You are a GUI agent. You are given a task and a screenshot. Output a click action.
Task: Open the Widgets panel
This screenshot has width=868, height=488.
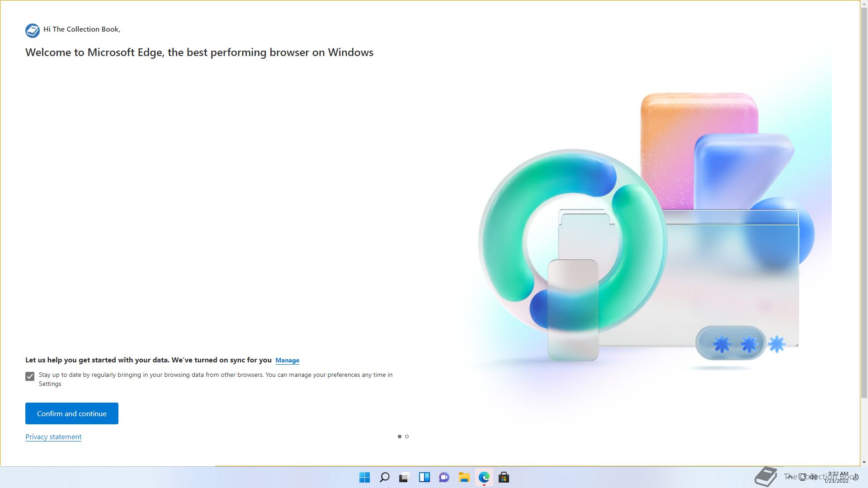coord(424,477)
